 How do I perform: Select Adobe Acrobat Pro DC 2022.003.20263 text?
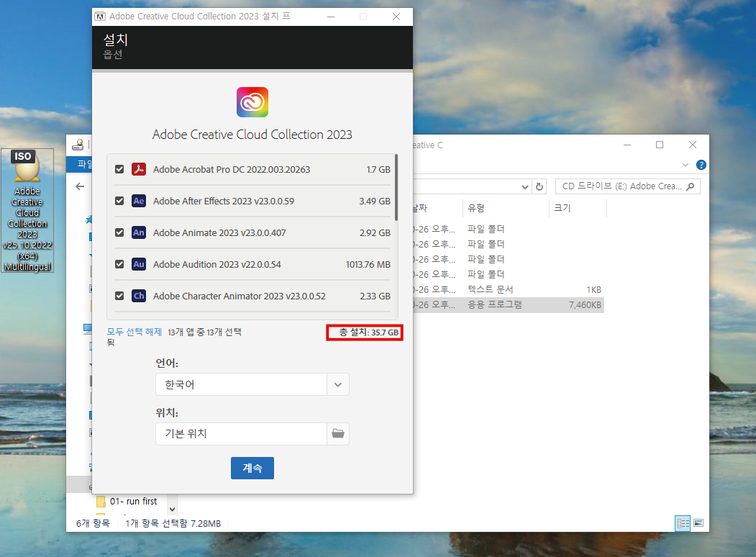click(232, 169)
